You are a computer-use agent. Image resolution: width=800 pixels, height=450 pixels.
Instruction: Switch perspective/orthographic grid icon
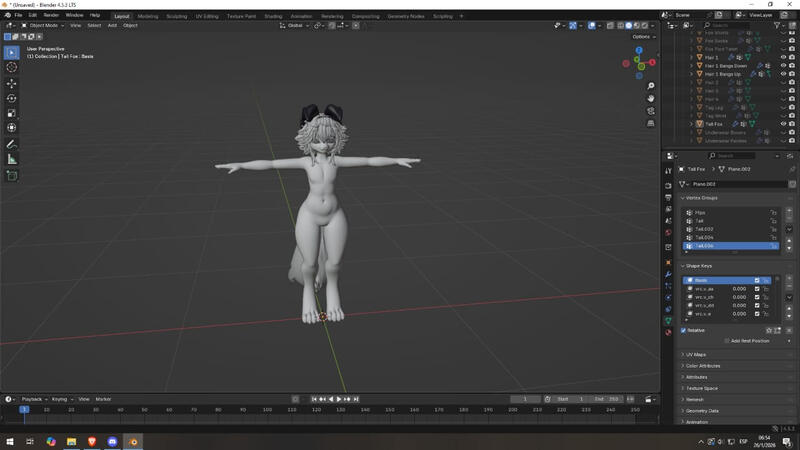pyautogui.click(x=651, y=123)
